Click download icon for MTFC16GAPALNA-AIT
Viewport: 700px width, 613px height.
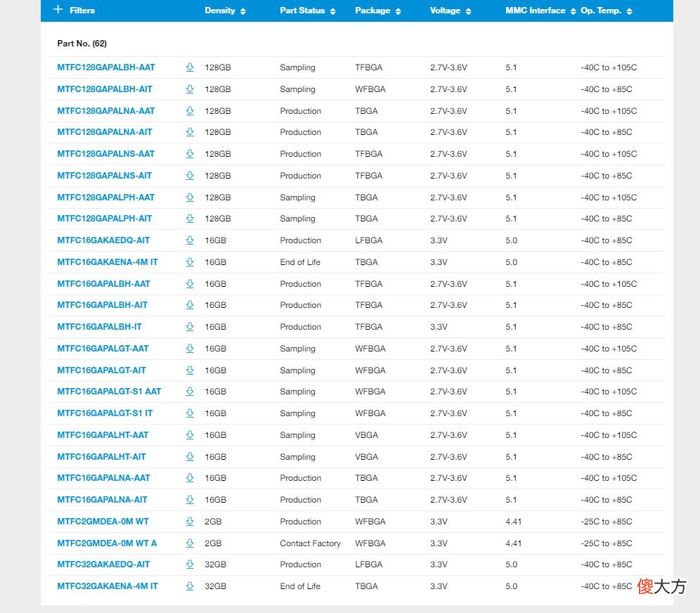(190, 500)
